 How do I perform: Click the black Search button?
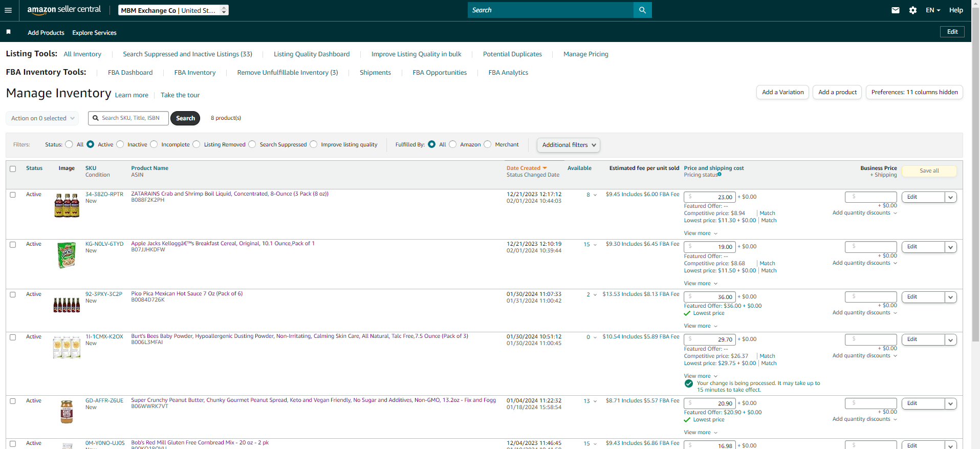click(x=185, y=118)
